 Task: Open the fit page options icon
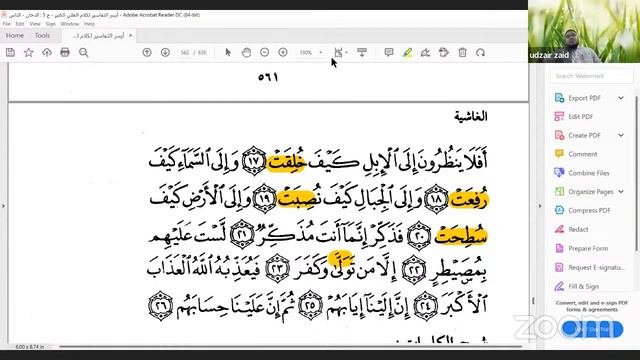click(339, 52)
